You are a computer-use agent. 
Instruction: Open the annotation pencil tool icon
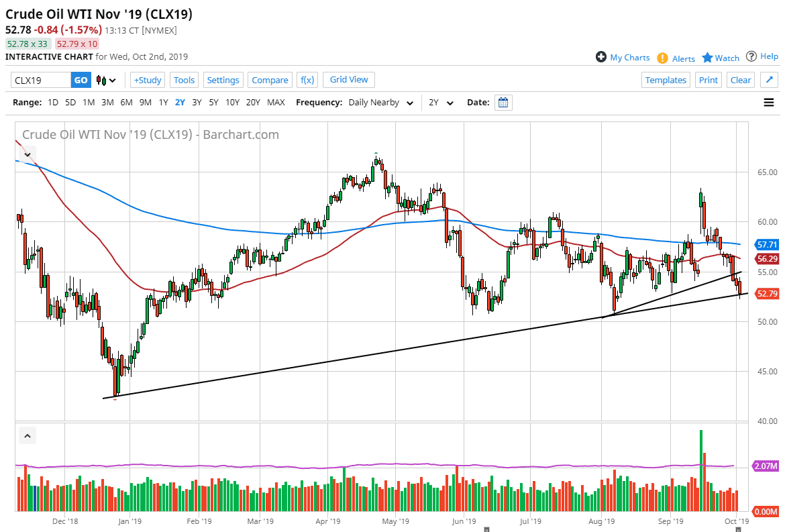pos(769,79)
